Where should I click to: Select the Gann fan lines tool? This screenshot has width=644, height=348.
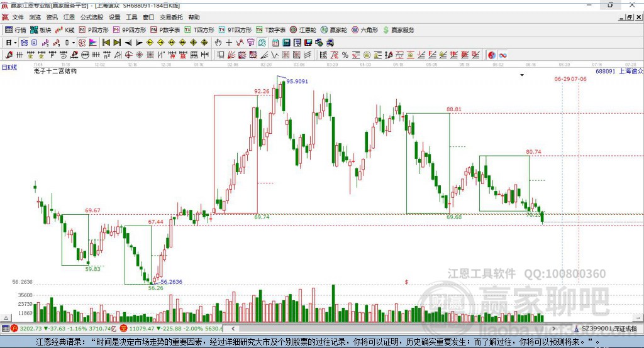pyautogui.click(x=231, y=55)
